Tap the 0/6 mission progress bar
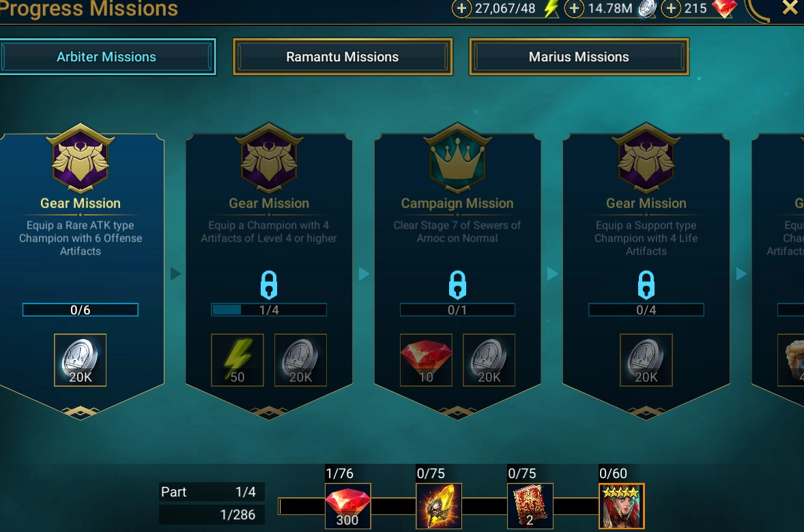Image resolution: width=804 pixels, height=532 pixels. click(x=81, y=310)
